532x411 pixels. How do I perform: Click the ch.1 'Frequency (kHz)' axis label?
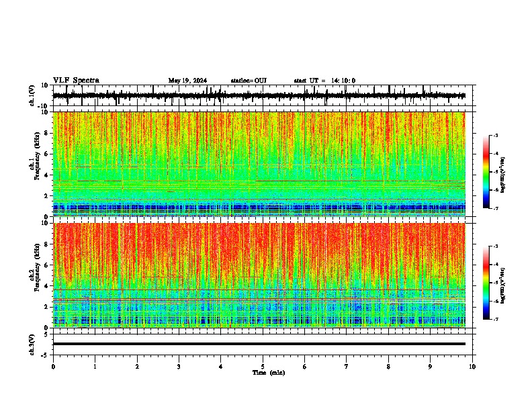point(36,156)
